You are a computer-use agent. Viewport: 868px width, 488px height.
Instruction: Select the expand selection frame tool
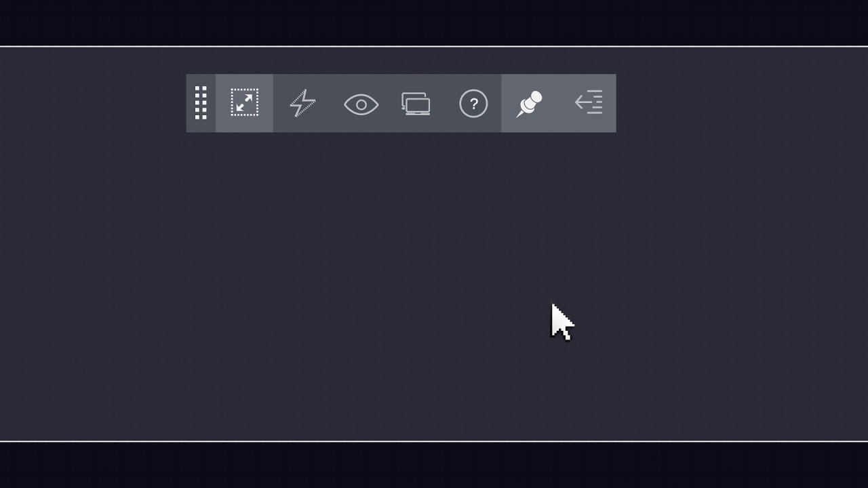coord(244,103)
